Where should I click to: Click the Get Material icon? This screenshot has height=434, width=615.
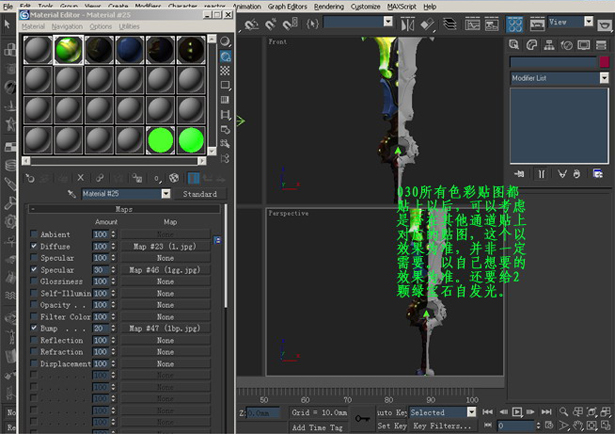[x=29, y=178]
